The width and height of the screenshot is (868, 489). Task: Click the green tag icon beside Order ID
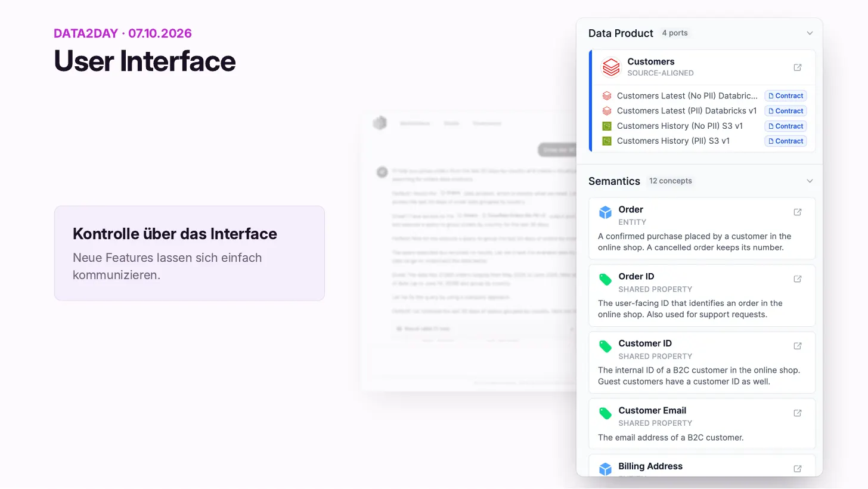(605, 280)
